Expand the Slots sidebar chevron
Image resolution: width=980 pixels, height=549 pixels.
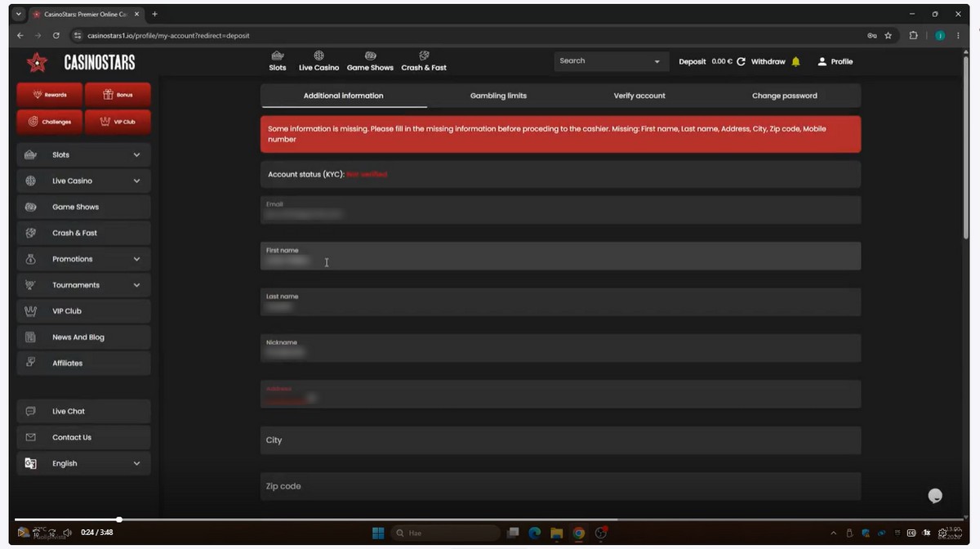[x=136, y=154]
